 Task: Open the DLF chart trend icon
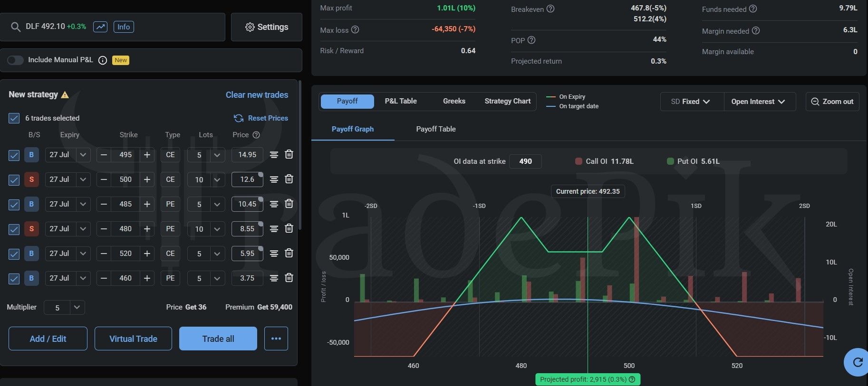[x=100, y=27]
